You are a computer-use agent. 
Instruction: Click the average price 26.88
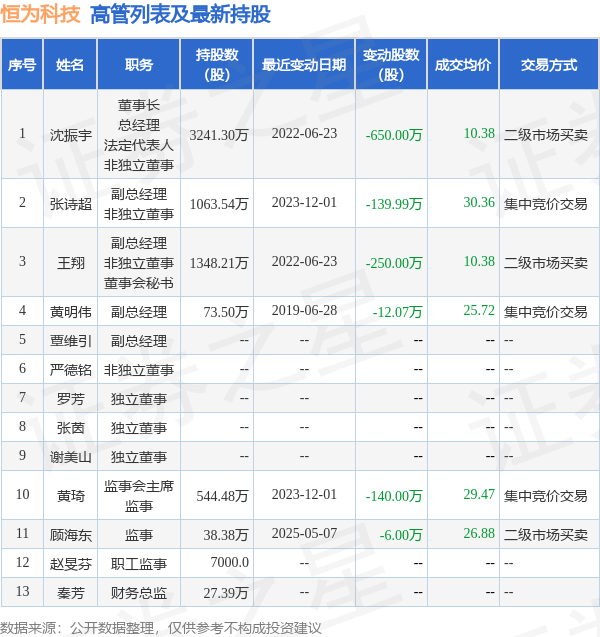click(479, 533)
